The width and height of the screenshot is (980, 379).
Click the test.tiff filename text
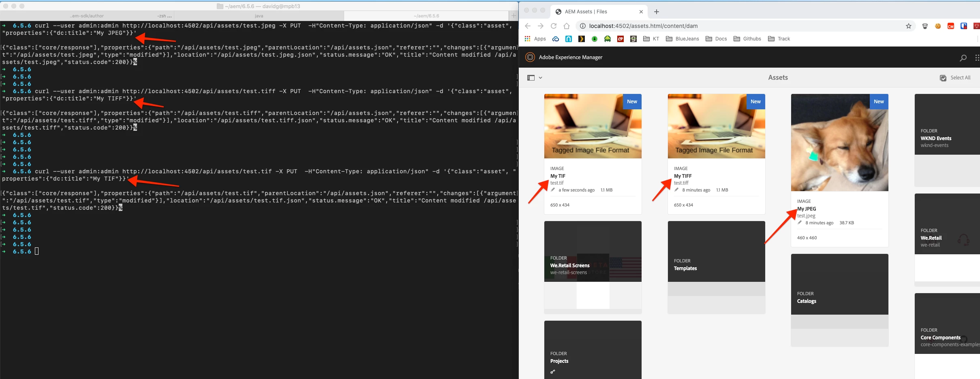pyautogui.click(x=681, y=183)
